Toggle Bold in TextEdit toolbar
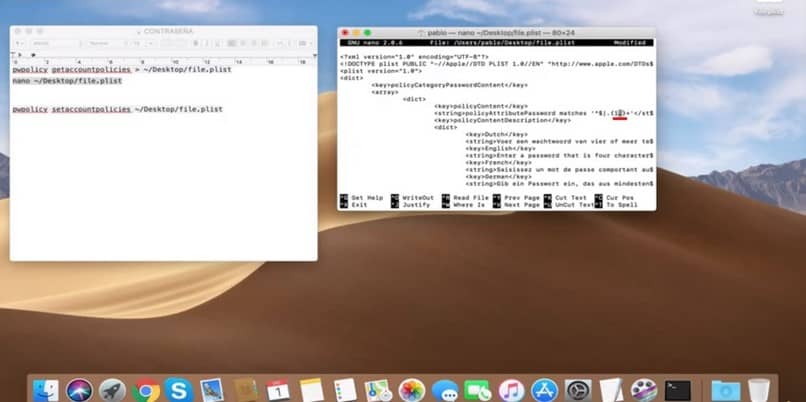 [x=196, y=44]
